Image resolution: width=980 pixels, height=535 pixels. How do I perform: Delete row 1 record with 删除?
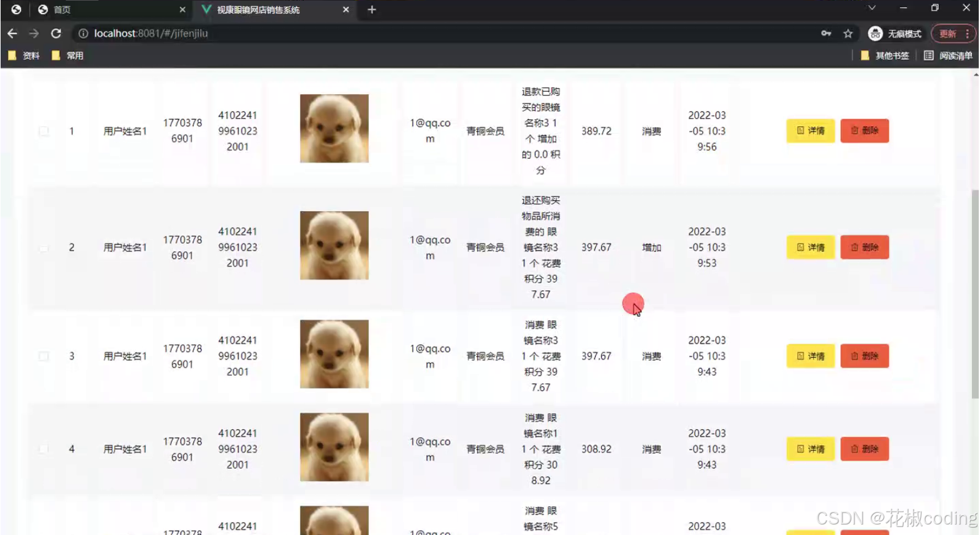tap(864, 131)
